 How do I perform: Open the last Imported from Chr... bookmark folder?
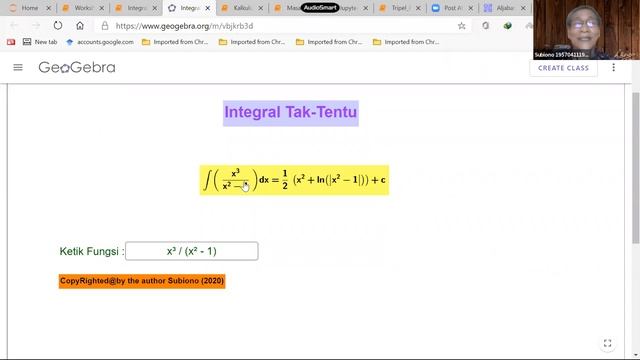(x=406, y=42)
